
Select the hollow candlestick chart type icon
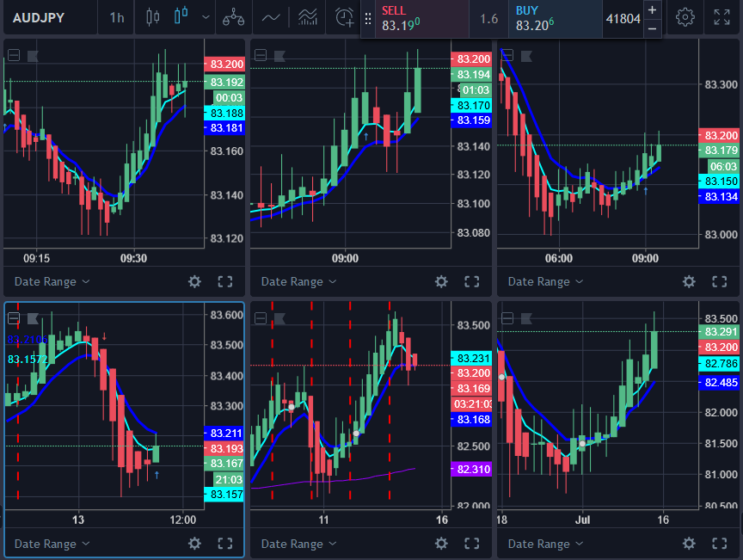click(153, 17)
